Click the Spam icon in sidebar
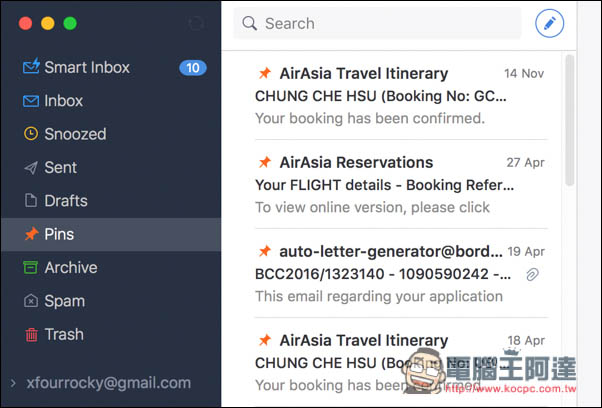Viewport: 602px width, 408px height. point(31,301)
